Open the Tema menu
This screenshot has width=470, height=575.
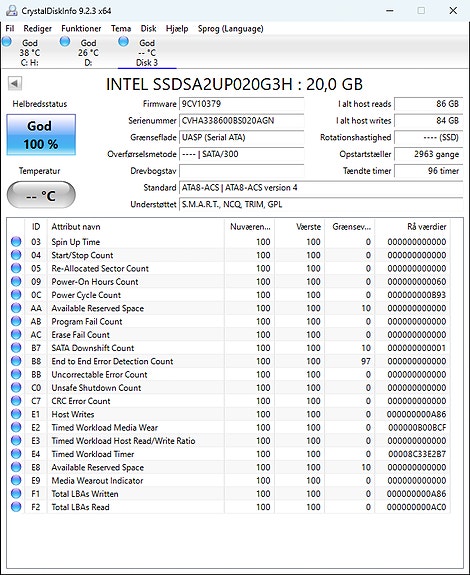121,29
